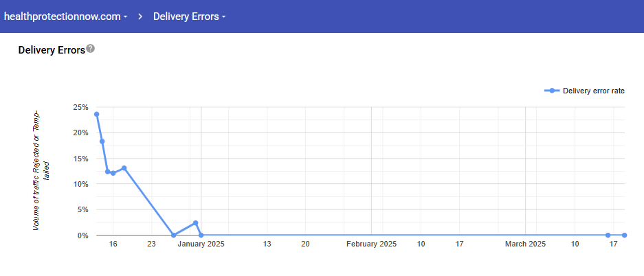
Task: Toggle the Delivery error rate legend label
Action: (x=593, y=91)
